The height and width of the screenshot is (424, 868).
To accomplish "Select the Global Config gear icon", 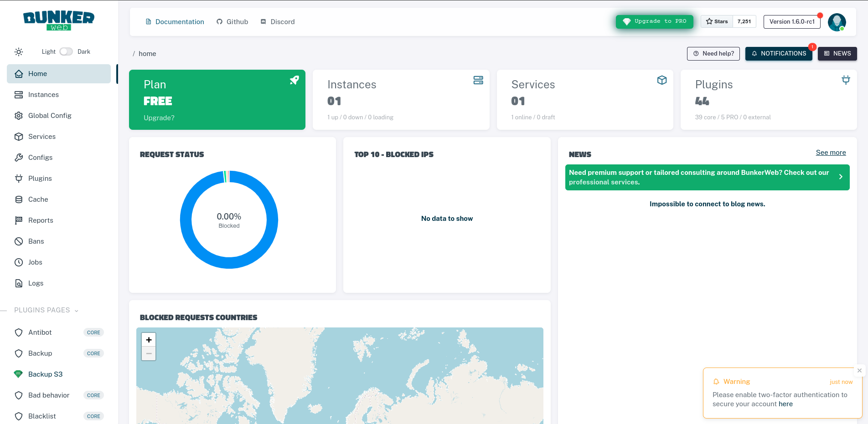I will coord(19,115).
